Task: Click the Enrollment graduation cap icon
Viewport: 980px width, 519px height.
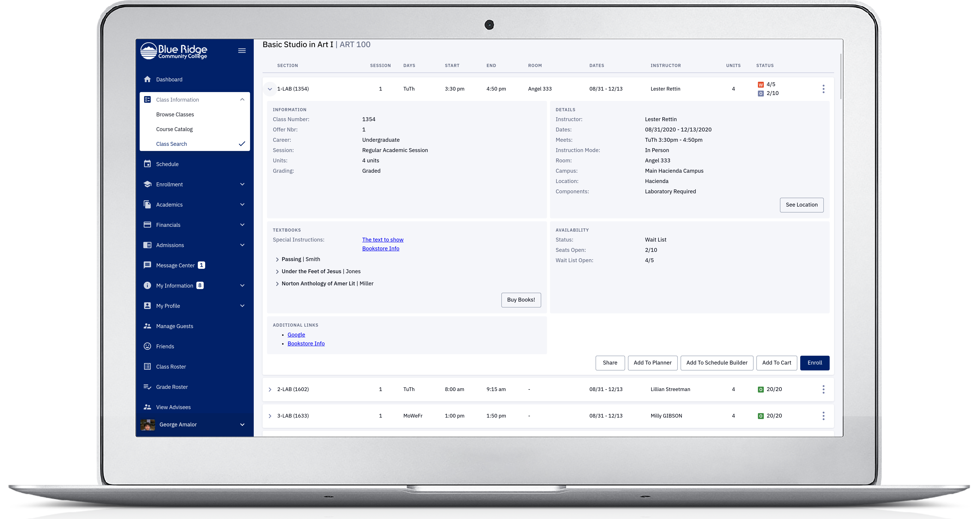Action: pyautogui.click(x=147, y=184)
